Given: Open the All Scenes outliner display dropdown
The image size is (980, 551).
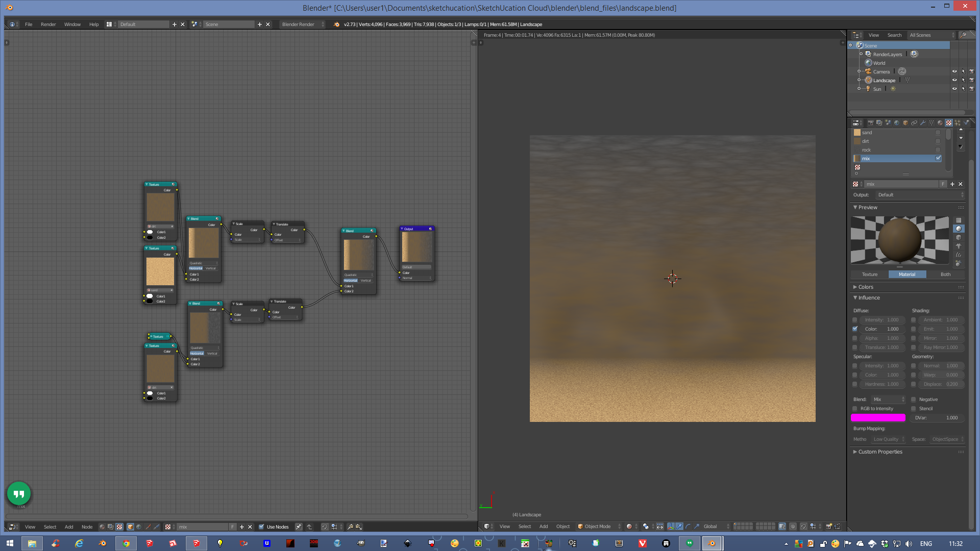Looking at the screenshot, I should [932, 35].
